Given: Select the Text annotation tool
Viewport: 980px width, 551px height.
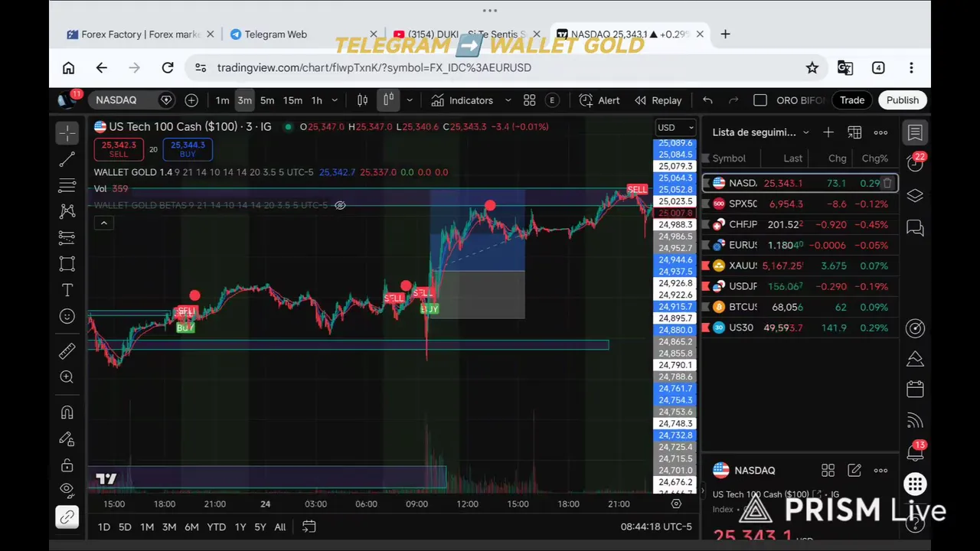Looking at the screenshot, I should 67,290.
